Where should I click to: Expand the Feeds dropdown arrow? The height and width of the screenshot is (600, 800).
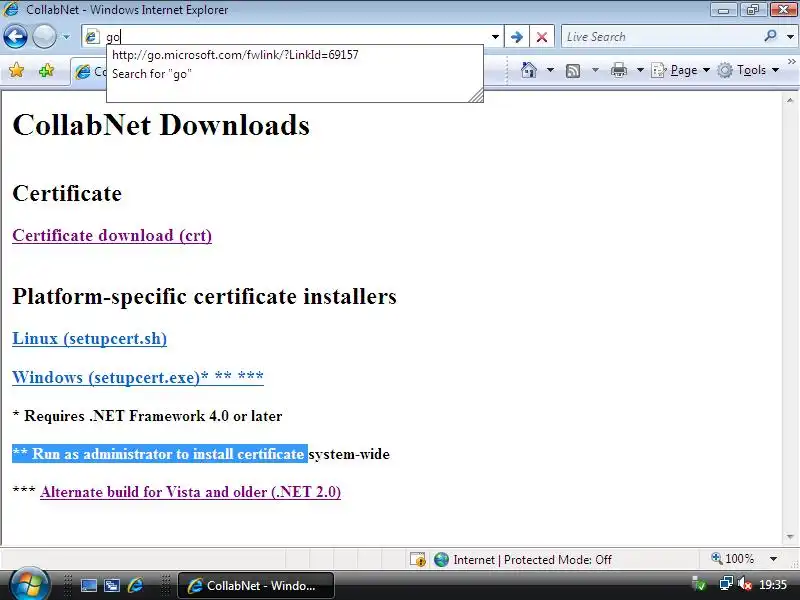pyautogui.click(x=595, y=70)
